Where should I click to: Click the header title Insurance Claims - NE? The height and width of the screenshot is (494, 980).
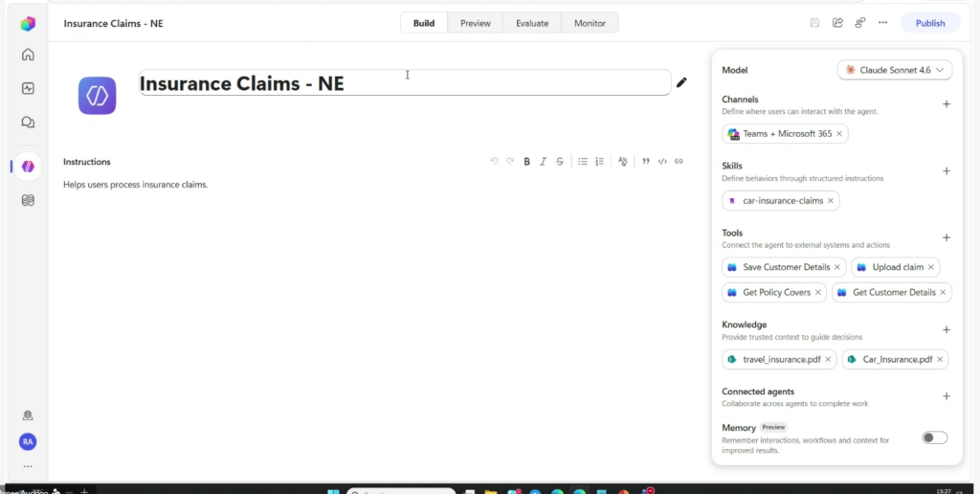[113, 23]
